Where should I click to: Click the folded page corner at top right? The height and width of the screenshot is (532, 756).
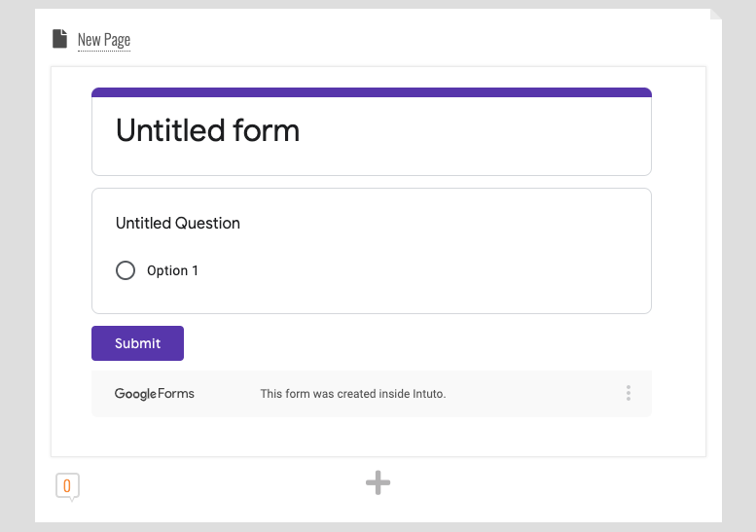(716, 15)
